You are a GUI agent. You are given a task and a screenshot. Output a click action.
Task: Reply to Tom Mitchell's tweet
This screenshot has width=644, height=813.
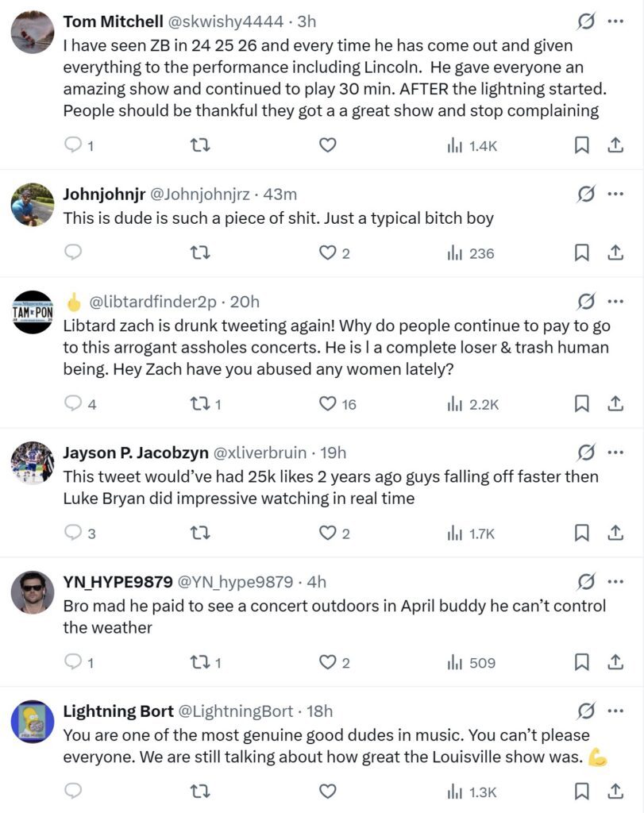tap(73, 144)
